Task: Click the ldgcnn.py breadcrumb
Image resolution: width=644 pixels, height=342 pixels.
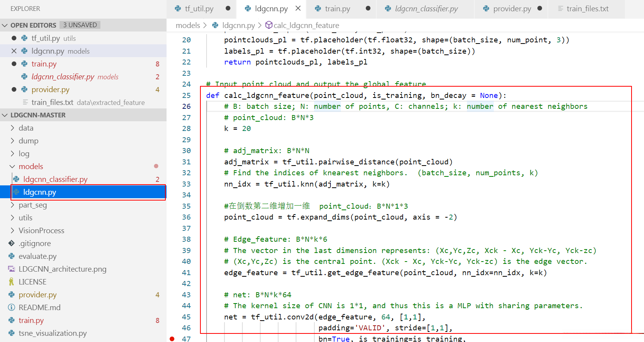Action: point(239,25)
